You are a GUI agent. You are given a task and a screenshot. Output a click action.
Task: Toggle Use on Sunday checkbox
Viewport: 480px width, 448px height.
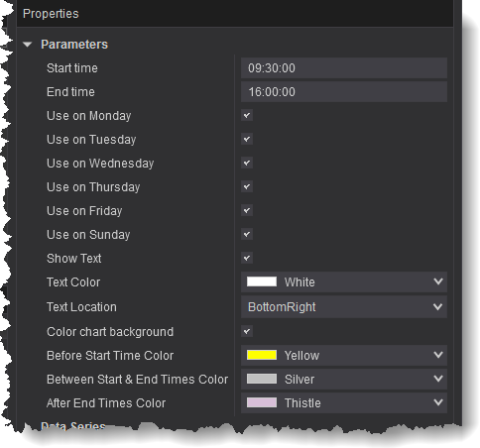pyautogui.click(x=247, y=235)
